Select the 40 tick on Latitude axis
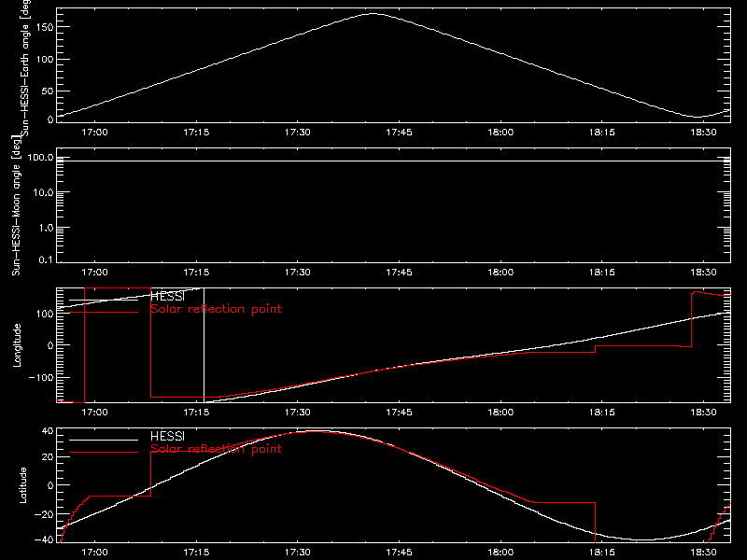 [48, 431]
